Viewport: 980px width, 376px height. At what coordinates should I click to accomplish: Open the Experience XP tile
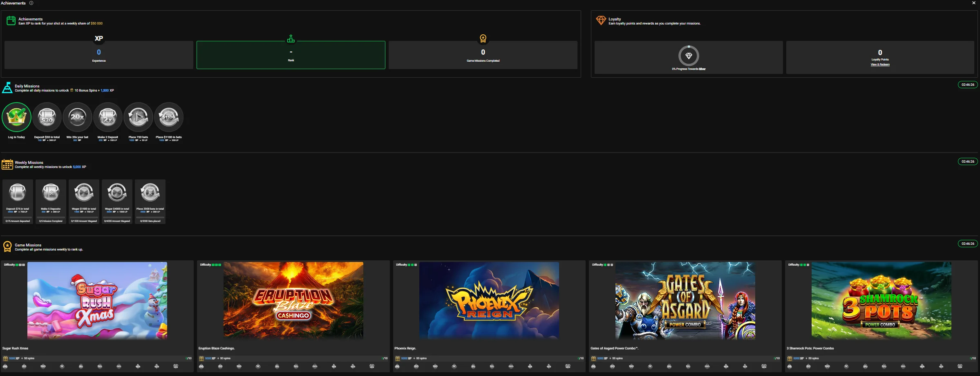(x=99, y=55)
